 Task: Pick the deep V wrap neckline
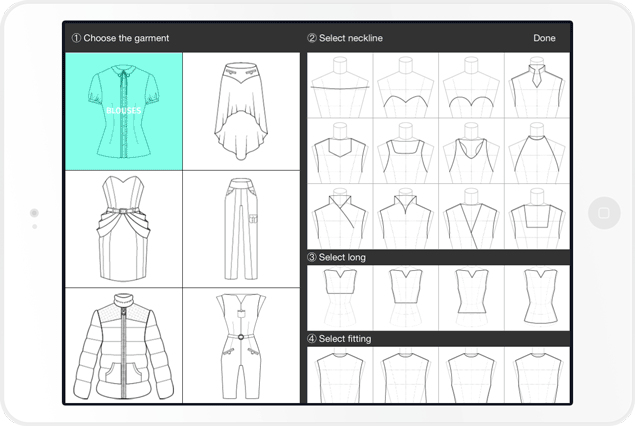point(470,217)
